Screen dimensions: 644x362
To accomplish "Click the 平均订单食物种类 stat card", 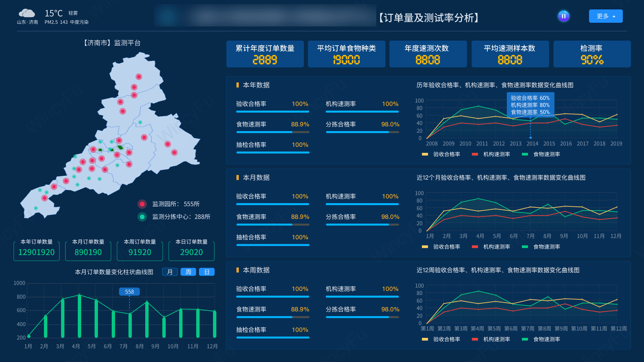I will click(x=347, y=54).
